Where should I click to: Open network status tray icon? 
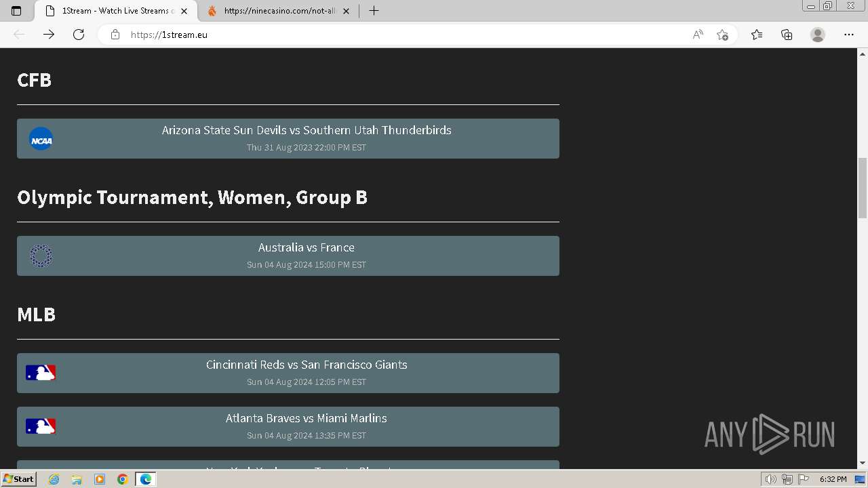(787, 479)
